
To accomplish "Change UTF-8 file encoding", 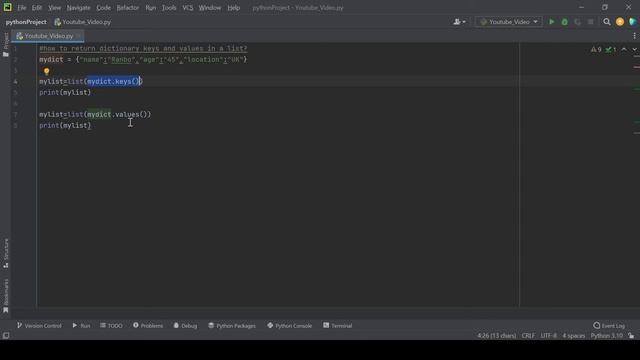I will click(548, 336).
